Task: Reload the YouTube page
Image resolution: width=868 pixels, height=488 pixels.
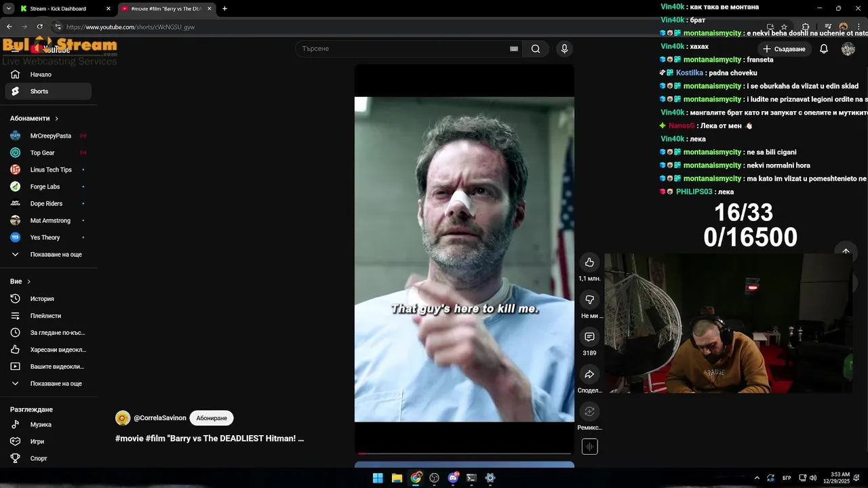Action: click(x=40, y=27)
